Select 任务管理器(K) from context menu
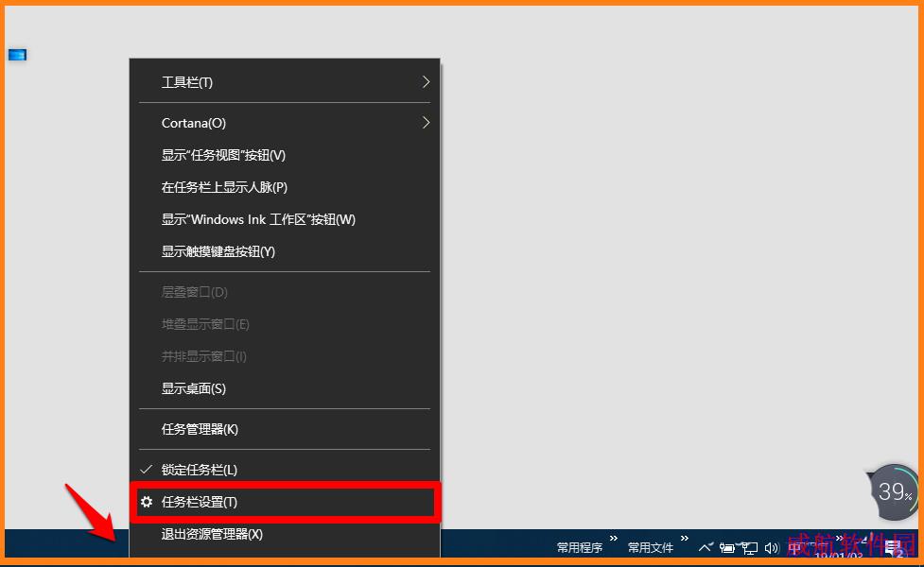The width and height of the screenshot is (924, 567). pyautogui.click(x=200, y=429)
